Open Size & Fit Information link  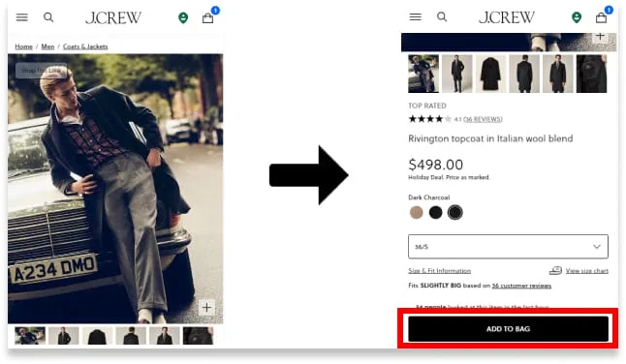(x=440, y=271)
